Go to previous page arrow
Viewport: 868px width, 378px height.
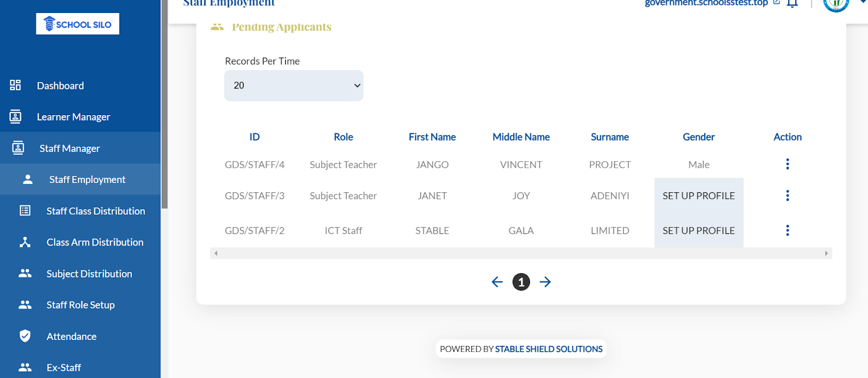click(x=497, y=282)
